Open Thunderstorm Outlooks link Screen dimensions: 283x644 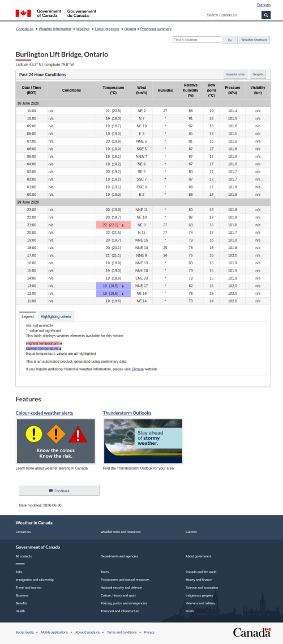127,413
